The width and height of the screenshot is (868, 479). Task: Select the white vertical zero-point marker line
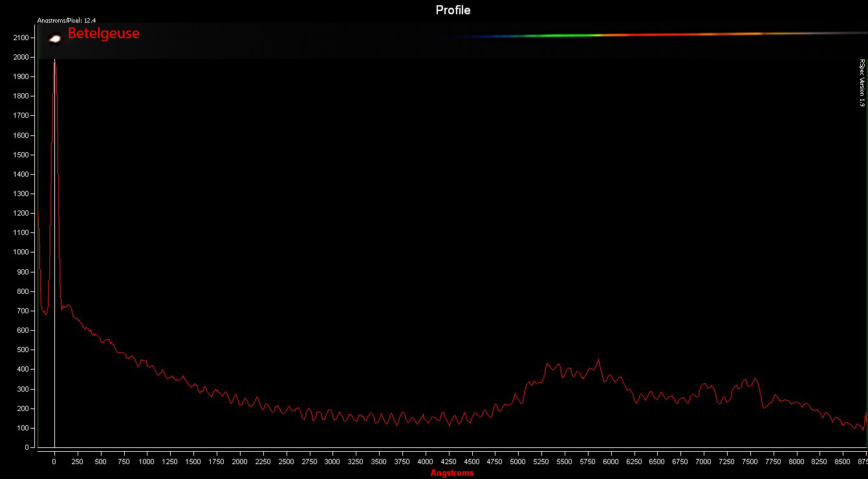(x=54, y=253)
